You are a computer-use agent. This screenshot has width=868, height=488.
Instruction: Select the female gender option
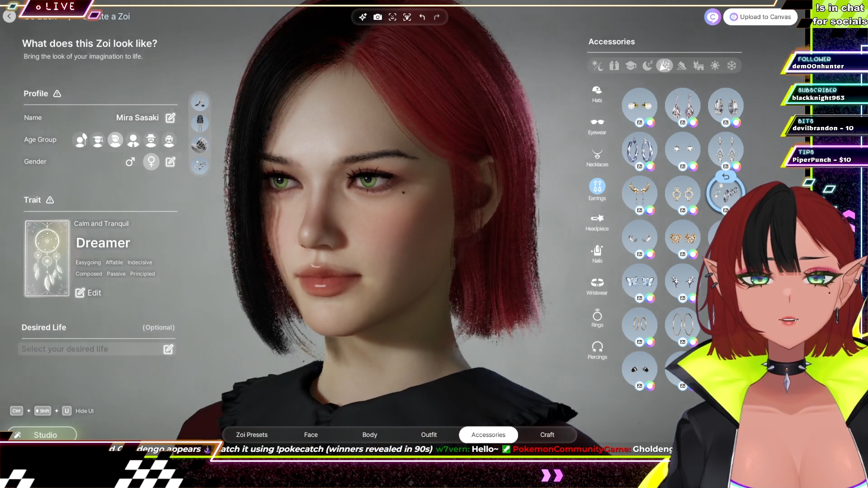151,162
